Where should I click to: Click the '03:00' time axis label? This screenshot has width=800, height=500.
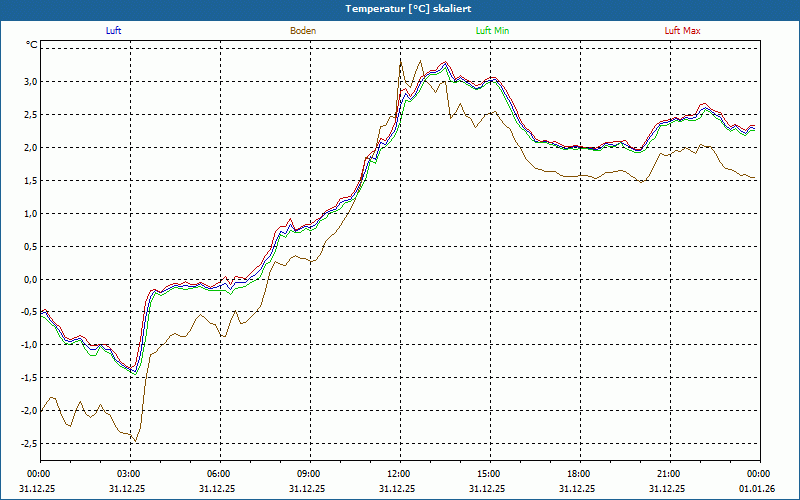130,474
